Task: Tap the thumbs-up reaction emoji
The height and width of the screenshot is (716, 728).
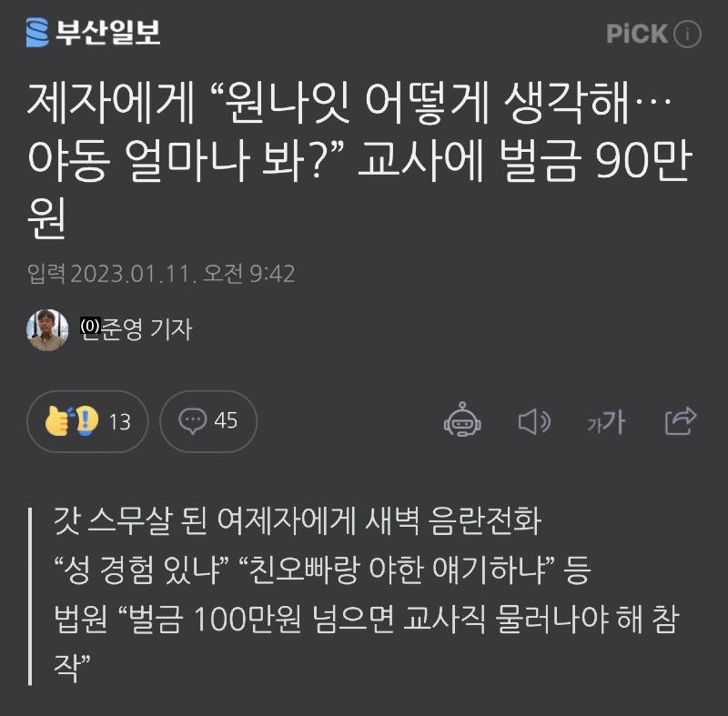Action: click(x=57, y=421)
